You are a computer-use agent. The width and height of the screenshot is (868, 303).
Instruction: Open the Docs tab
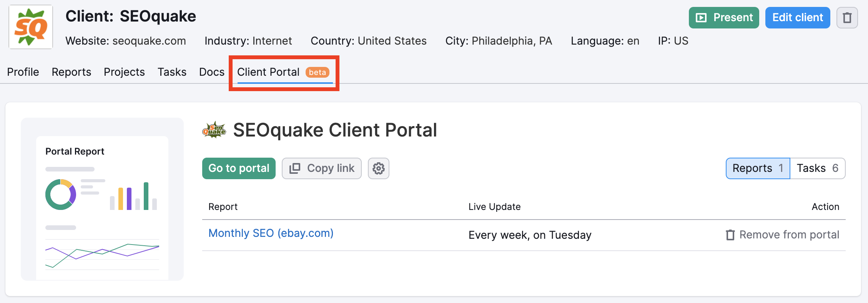(x=212, y=72)
